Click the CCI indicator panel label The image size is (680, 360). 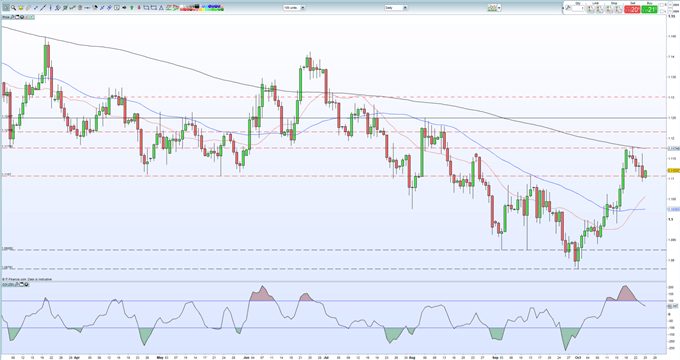pyautogui.click(x=6, y=285)
